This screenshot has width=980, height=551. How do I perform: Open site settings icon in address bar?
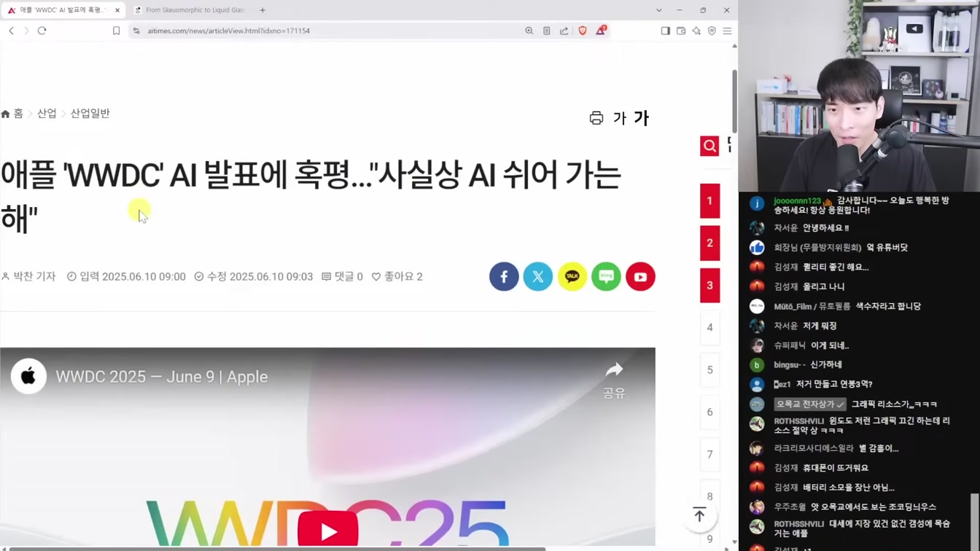[x=136, y=31]
